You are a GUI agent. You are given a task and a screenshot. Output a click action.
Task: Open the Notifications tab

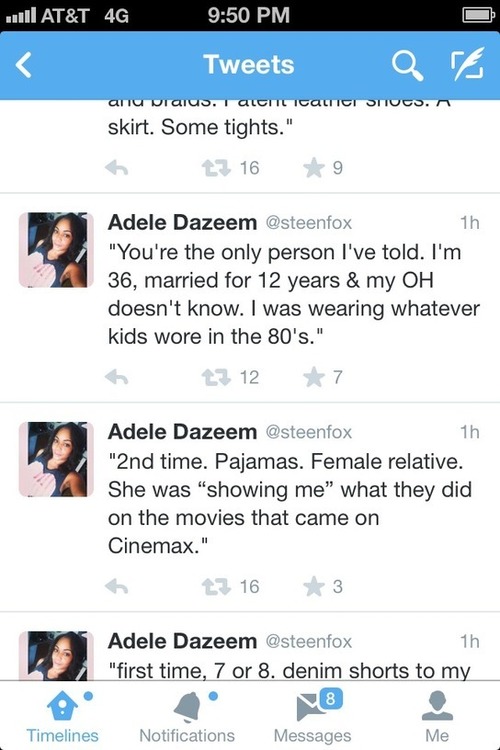(x=187, y=716)
